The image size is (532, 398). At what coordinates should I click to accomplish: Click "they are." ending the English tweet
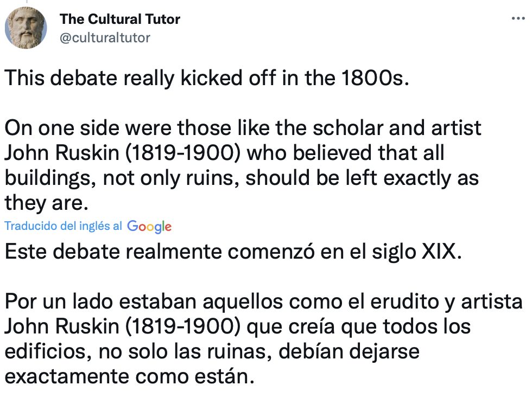coord(46,202)
